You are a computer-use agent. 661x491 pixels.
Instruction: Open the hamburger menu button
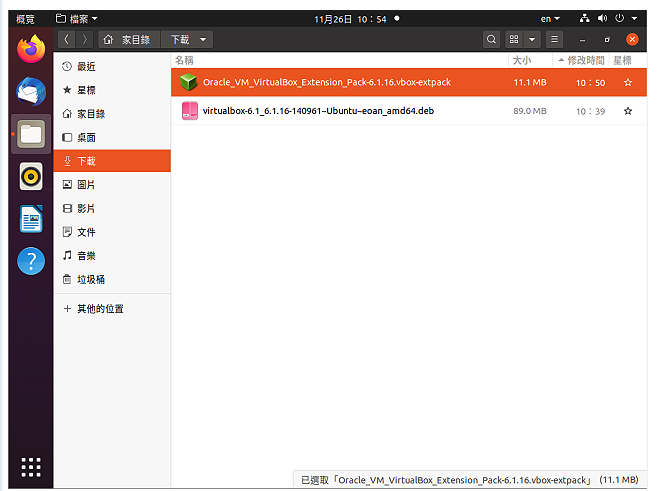(554, 40)
